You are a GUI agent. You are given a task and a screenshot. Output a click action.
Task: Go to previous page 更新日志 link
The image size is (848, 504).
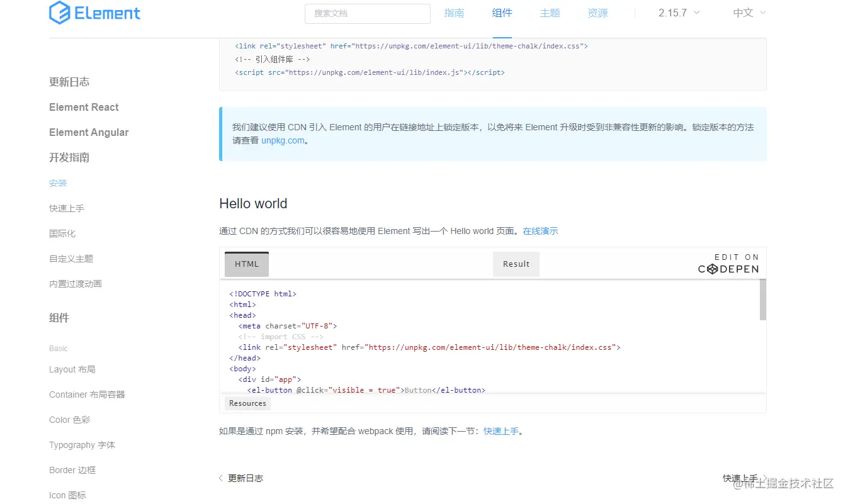(246, 478)
